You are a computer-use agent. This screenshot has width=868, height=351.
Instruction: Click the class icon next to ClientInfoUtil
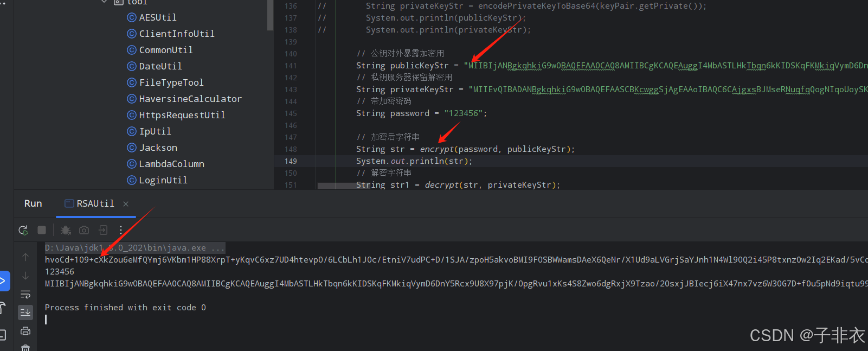click(x=132, y=34)
